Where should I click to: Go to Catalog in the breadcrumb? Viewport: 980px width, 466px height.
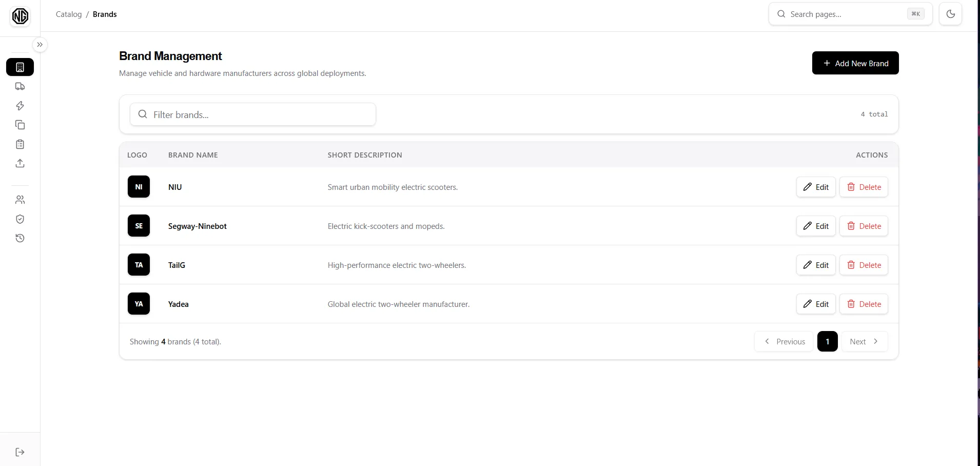coord(69,14)
